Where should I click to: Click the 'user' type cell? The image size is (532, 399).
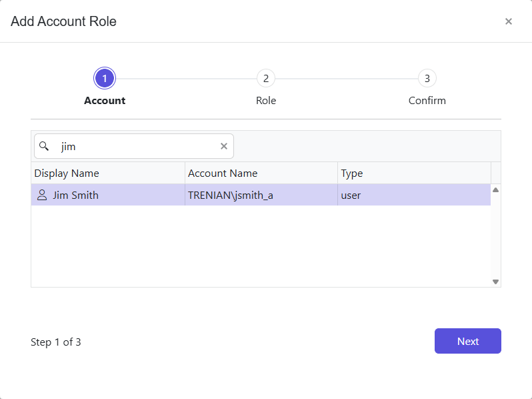click(414, 195)
